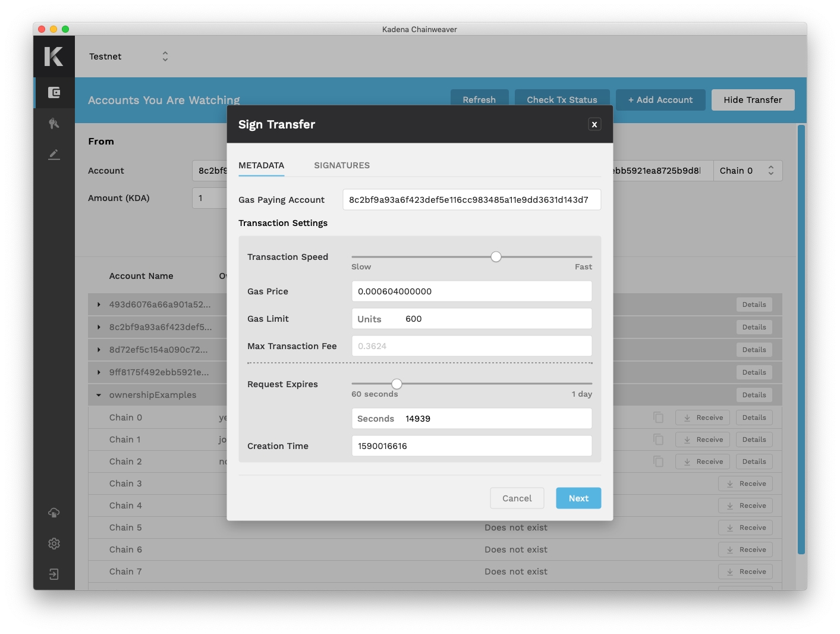Open the signing pen sidebar icon
The image size is (840, 634).
click(54, 155)
